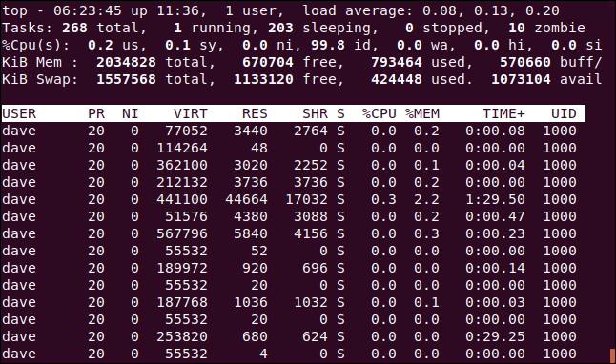
Task: Select the %CPU column header
Action: click(x=380, y=113)
